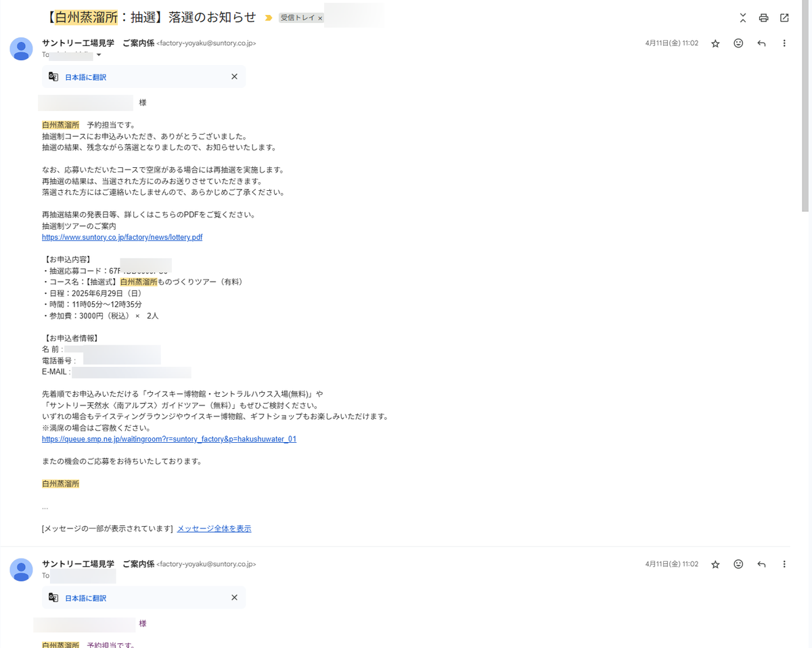This screenshot has height=648, width=812.
Task: Click the translate icon in the first message
Action: [x=53, y=77]
